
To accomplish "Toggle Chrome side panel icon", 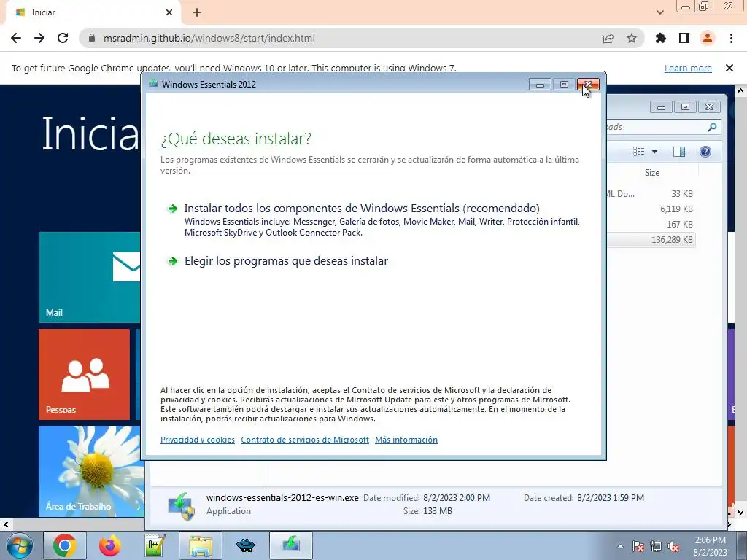I will coord(684,38).
